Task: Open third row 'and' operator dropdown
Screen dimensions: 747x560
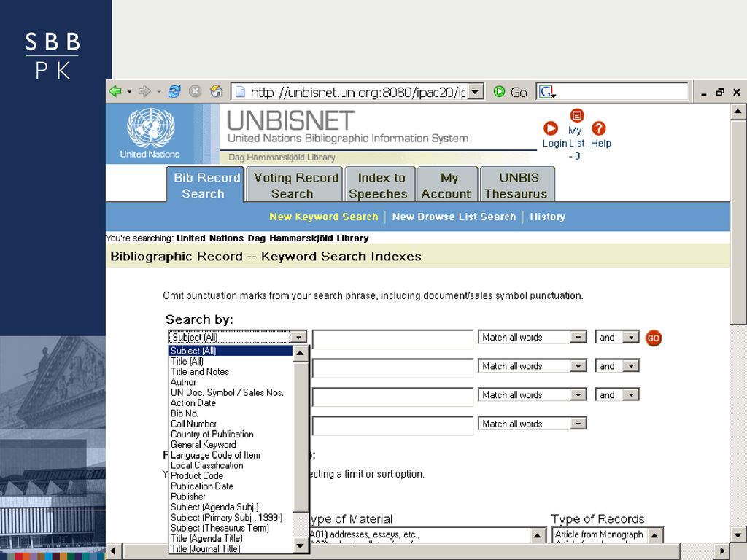Action: [x=631, y=395]
